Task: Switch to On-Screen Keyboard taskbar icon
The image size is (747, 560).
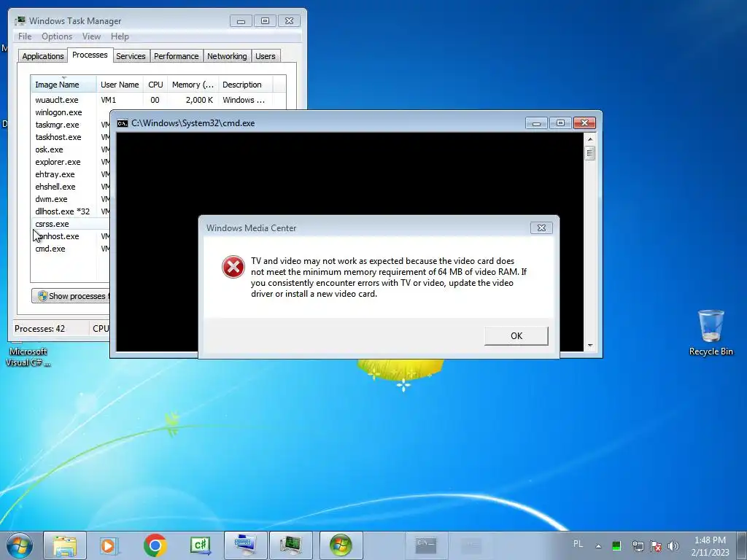Action: pyautogui.click(x=245, y=545)
